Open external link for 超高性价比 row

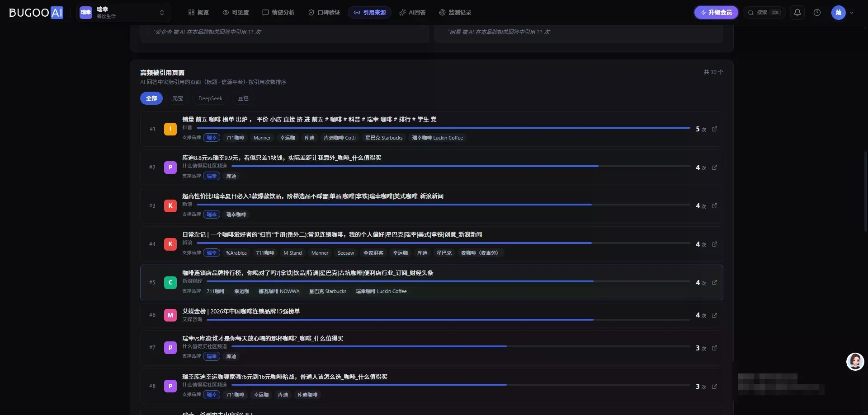(714, 206)
